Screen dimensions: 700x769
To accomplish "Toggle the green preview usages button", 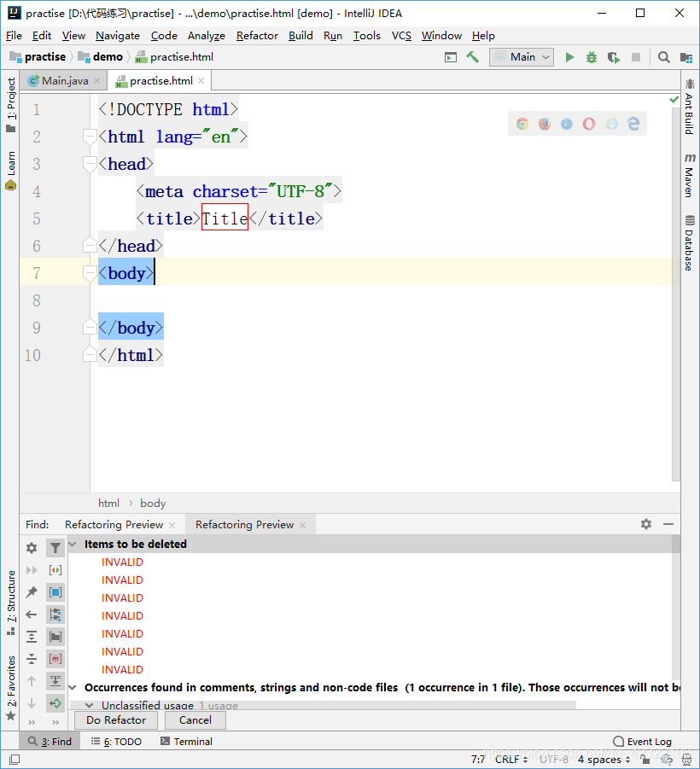I will click(x=55, y=703).
